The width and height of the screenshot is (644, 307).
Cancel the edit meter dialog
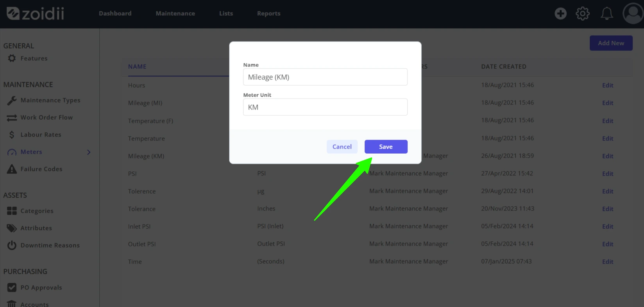click(342, 147)
